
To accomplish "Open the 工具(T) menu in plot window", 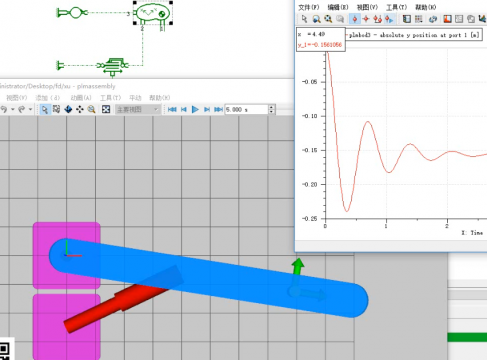I will pyautogui.click(x=396, y=7).
